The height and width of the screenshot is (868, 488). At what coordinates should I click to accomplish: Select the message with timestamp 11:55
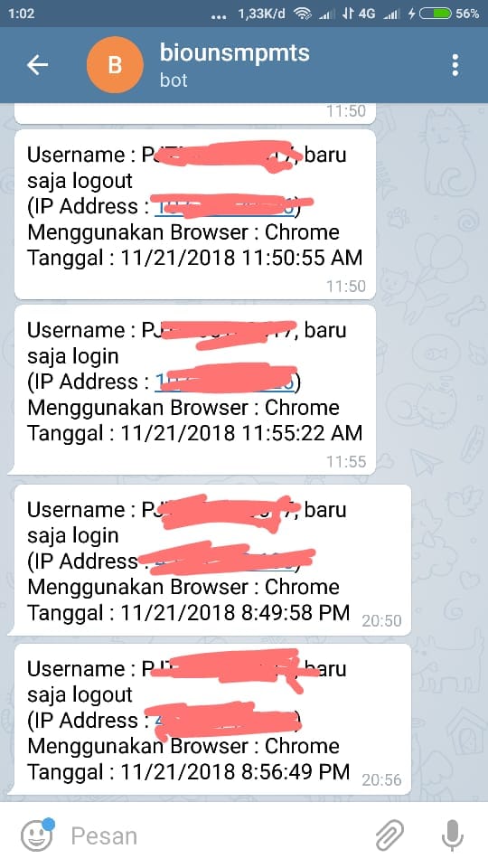pos(195,390)
